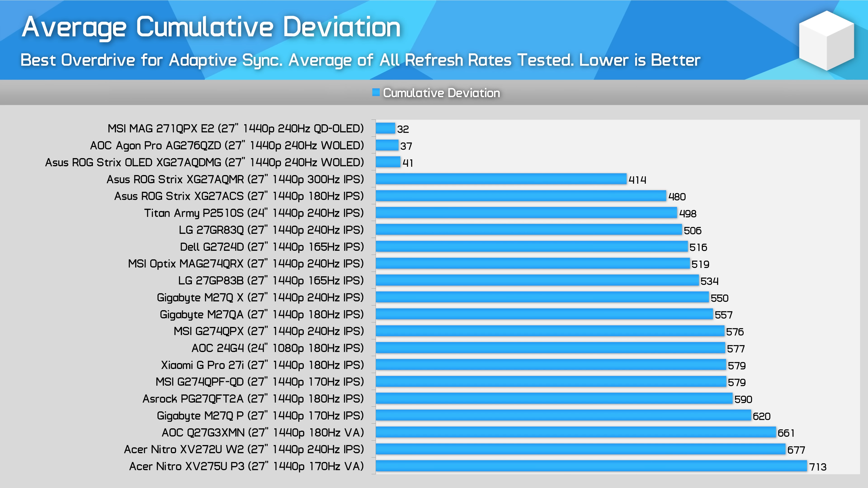Select the Xiaomi G Pro 27i label
The height and width of the screenshot is (488, 868).
tap(262, 365)
